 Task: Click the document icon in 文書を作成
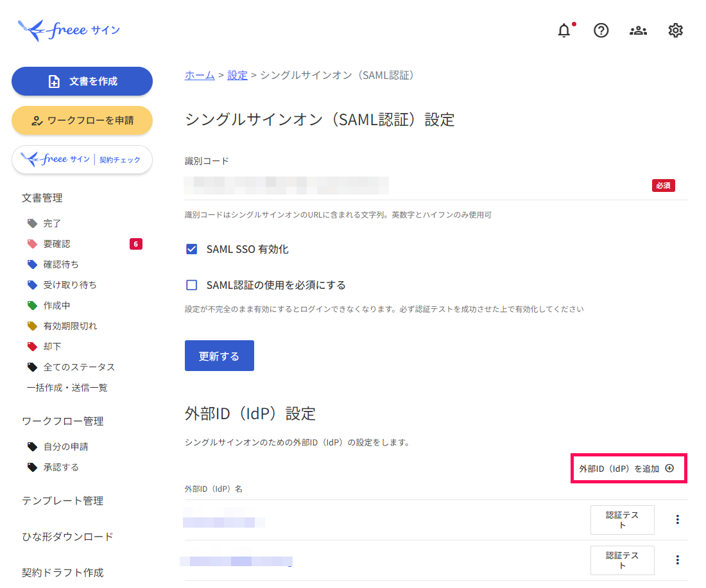(x=54, y=82)
